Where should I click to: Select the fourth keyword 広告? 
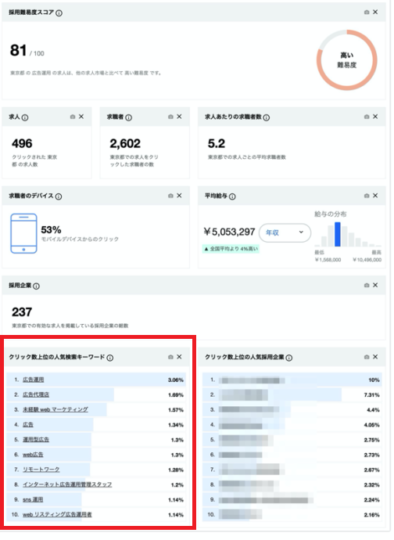coord(28,425)
